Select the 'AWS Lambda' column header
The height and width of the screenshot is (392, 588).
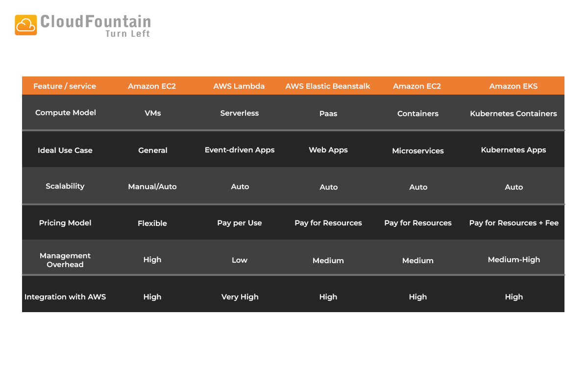click(239, 85)
